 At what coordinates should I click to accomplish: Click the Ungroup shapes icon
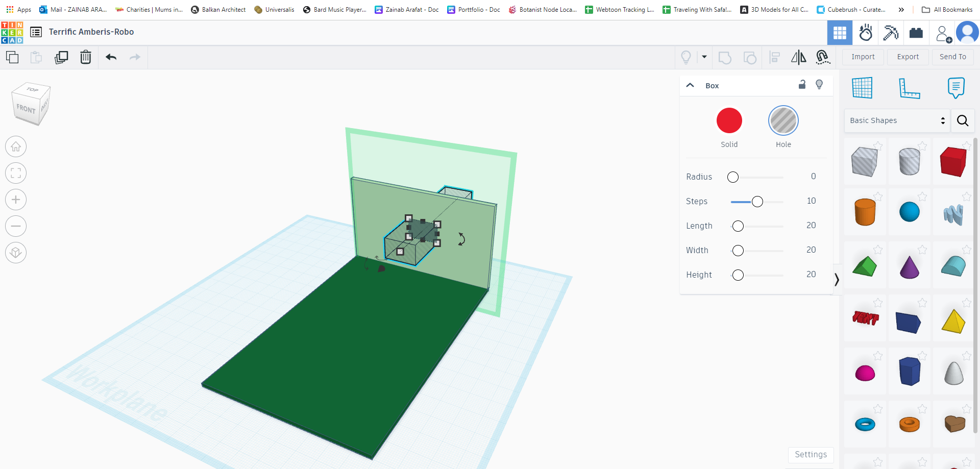750,58
